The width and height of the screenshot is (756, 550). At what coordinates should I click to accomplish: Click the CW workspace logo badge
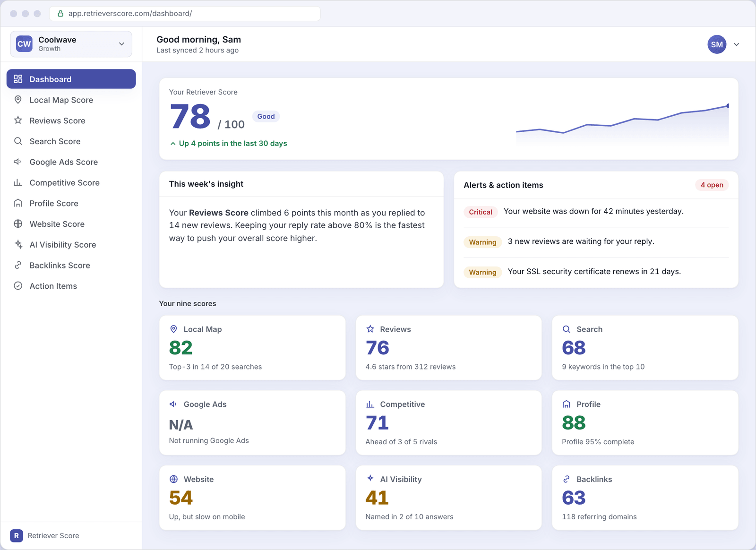pyautogui.click(x=24, y=44)
